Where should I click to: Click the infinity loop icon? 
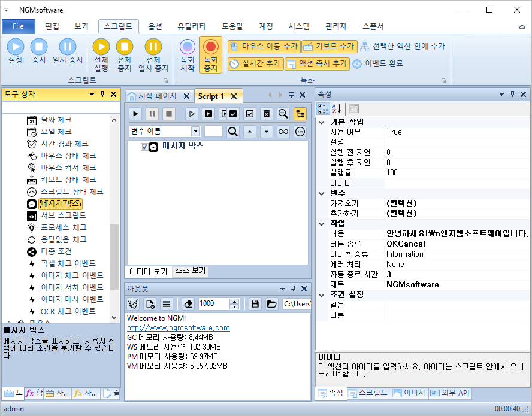(283, 132)
